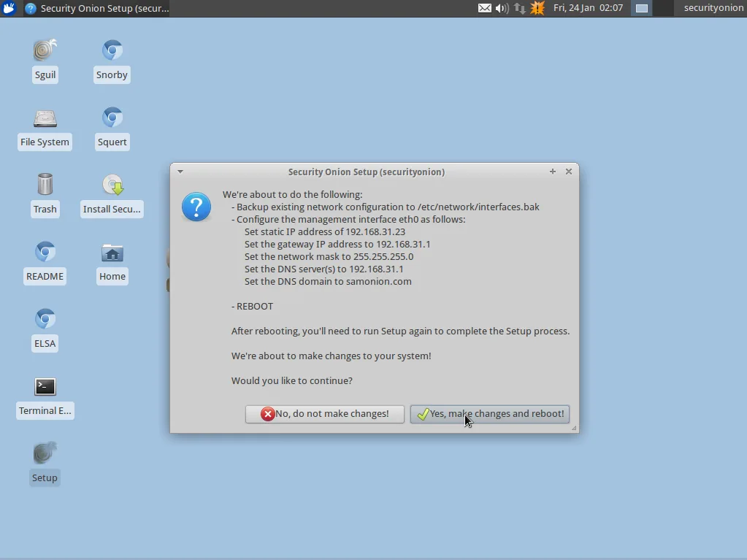Click the volume speaker tray icon

coord(502,8)
